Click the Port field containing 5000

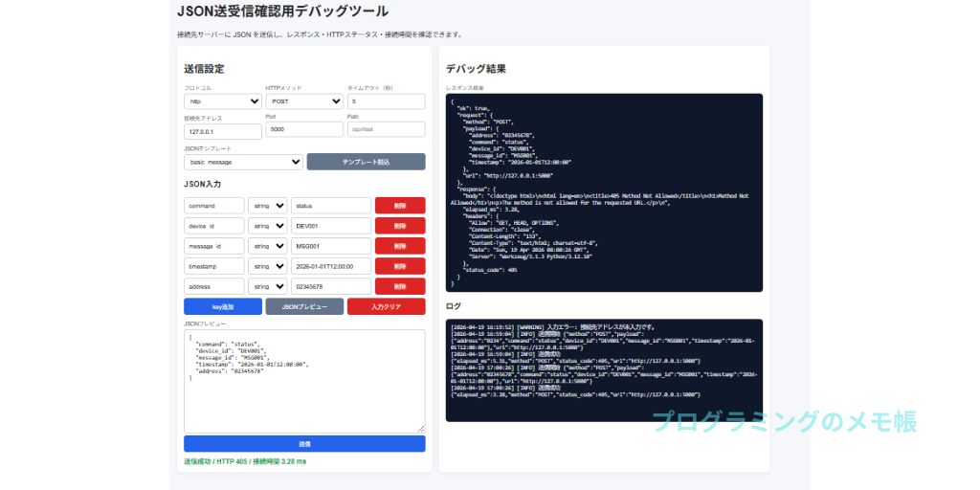pyautogui.click(x=303, y=129)
